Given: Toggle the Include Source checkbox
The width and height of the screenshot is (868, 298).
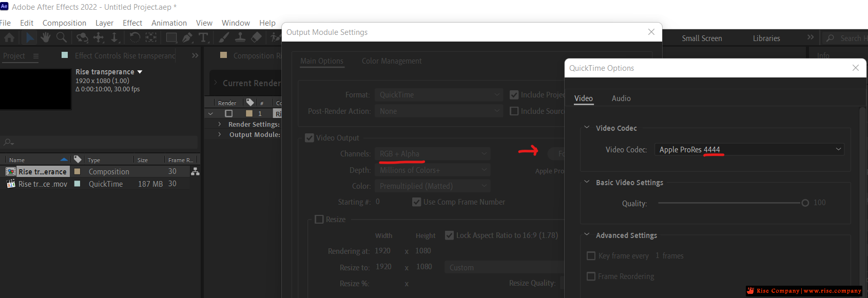Looking at the screenshot, I should tap(514, 111).
